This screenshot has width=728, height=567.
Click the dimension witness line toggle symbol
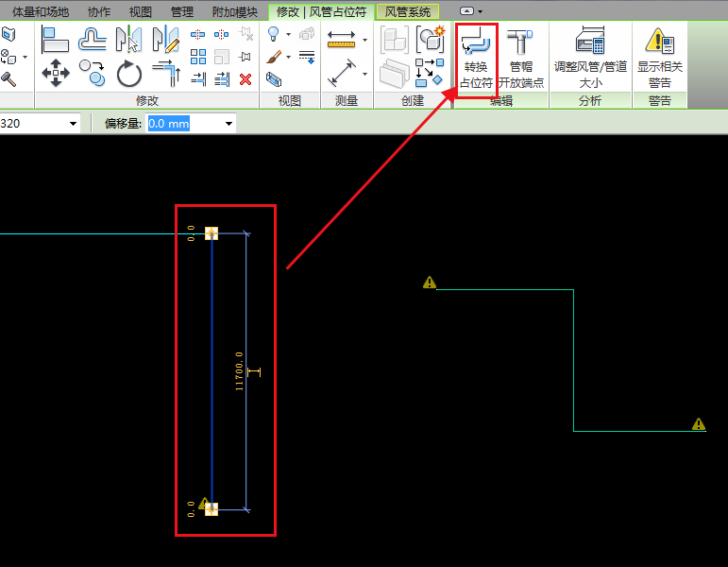(254, 371)
